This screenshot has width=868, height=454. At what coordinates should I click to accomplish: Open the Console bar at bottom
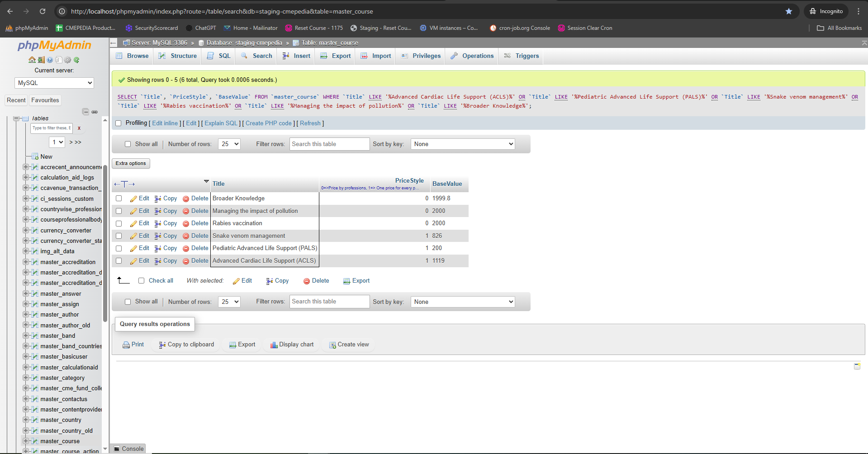coord(129,449)
